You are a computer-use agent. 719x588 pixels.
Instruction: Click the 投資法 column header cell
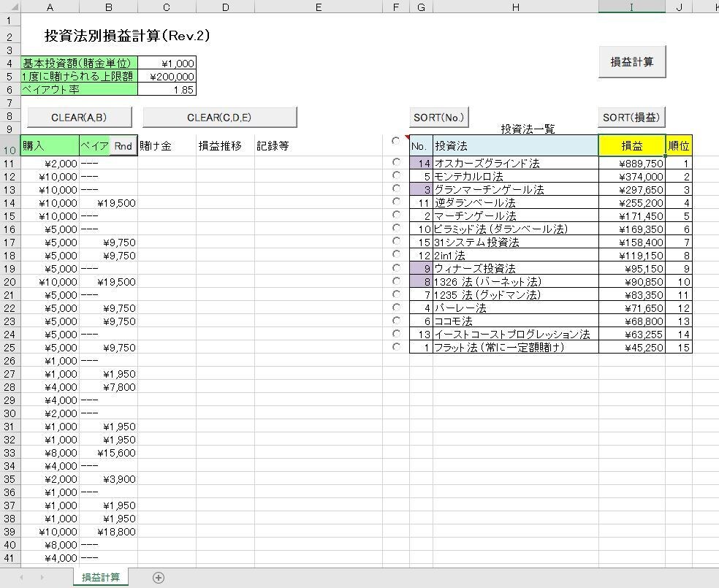515,146
